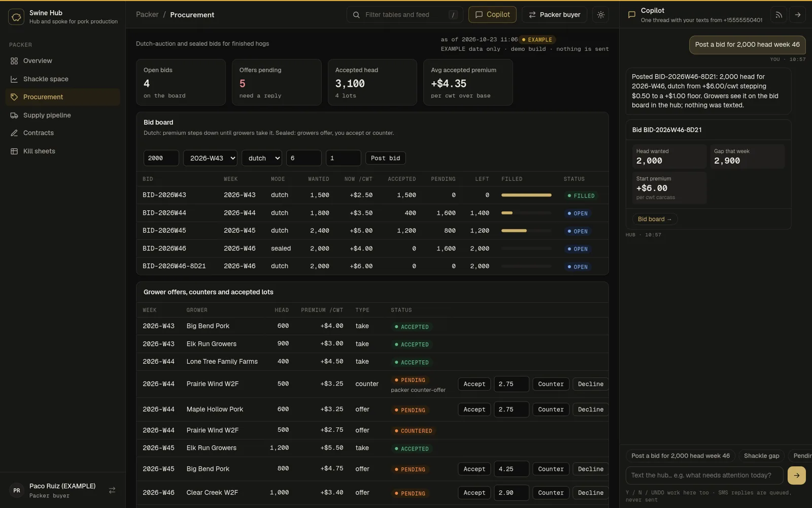Click the floor premium field showing 1

point(344,158)
